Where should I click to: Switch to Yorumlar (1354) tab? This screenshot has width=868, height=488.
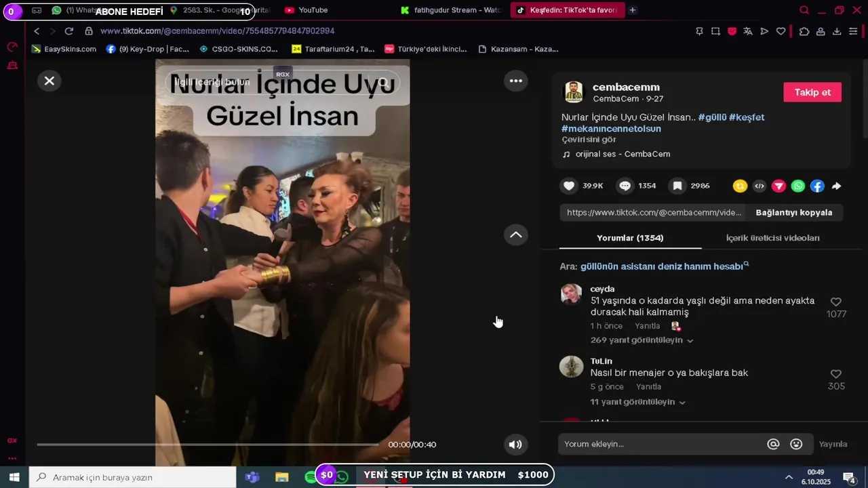[630, 238]
